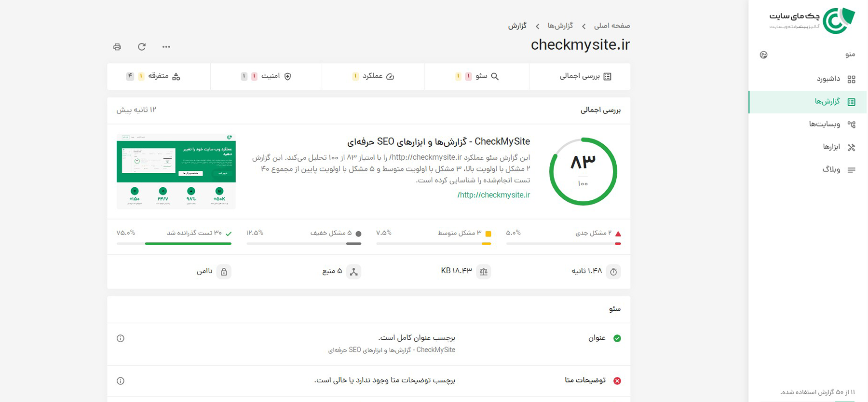This screenshot has width=868, height=402.
Task: Switch to the متفرقه tab
Action: (x=159, y=76)
